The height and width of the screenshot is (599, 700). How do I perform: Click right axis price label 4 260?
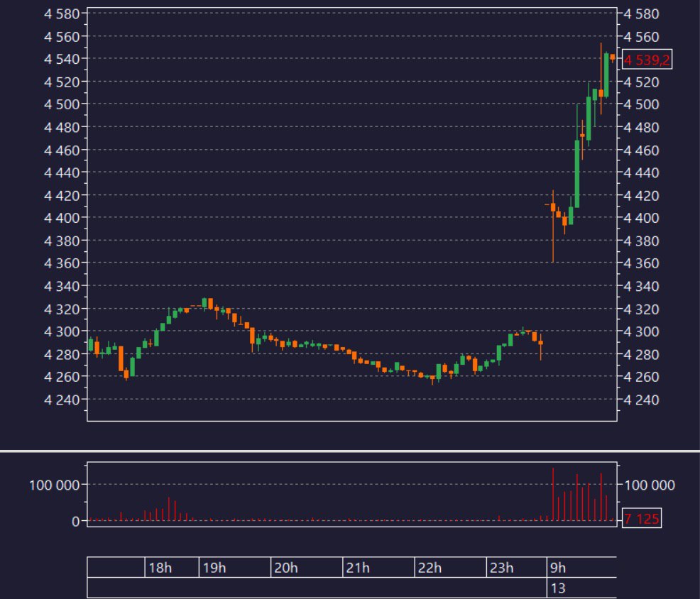(641, 377)
